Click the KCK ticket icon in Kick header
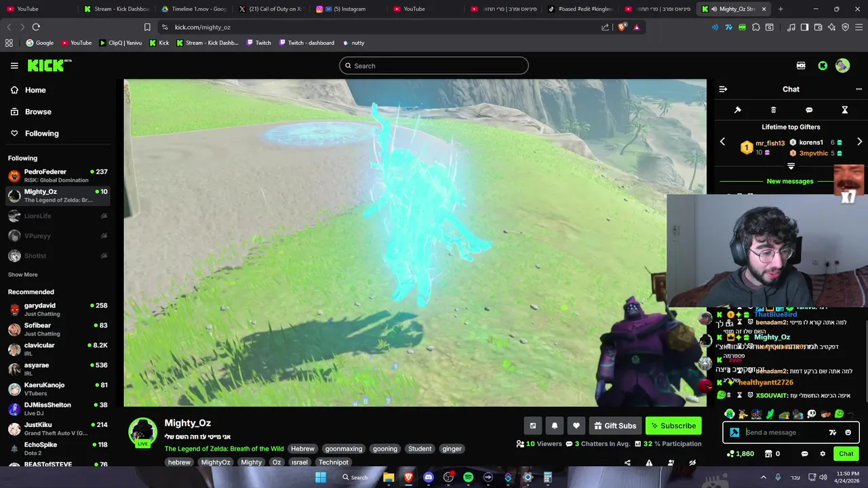 [x=801, y=66]
